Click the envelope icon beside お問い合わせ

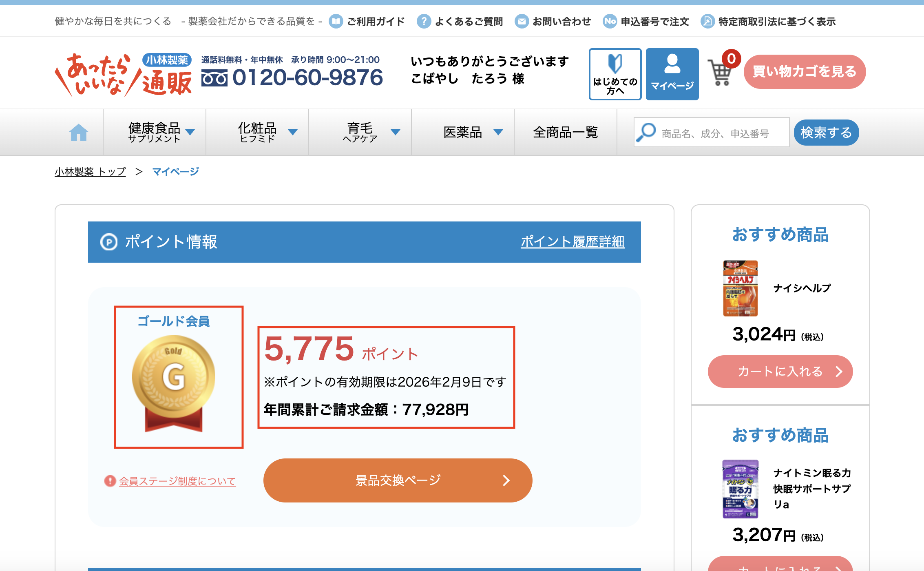coord(522,21)
